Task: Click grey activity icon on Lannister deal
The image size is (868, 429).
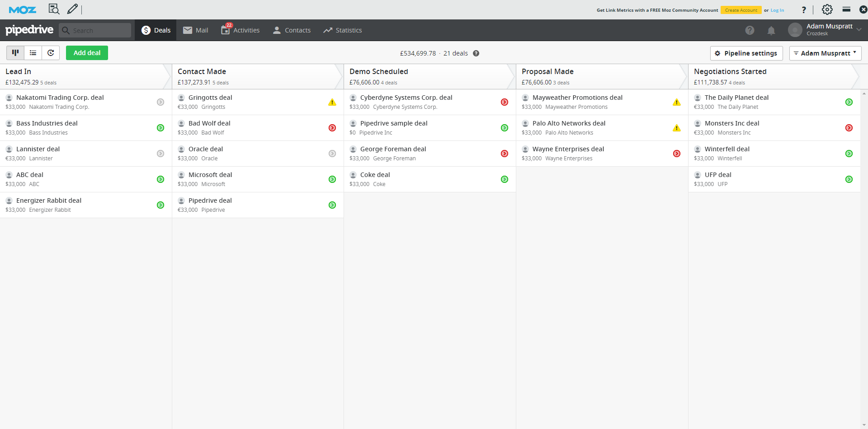Action: [160, 154]
